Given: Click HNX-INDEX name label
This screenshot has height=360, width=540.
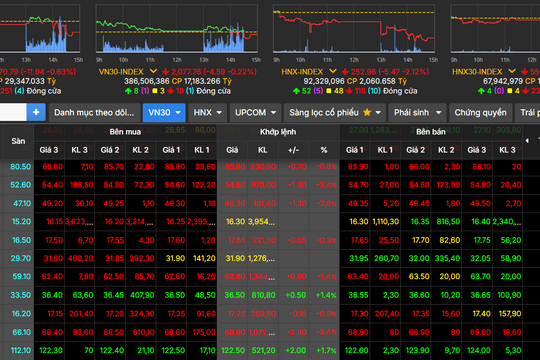Looking at the screenshot, I should tap(302, 72).
